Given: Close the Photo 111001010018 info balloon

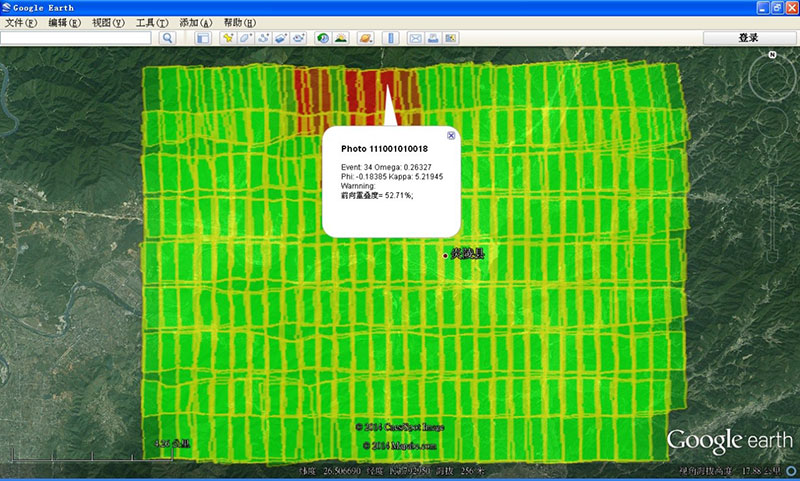Looking at the screenshot, I should (450, 135).
